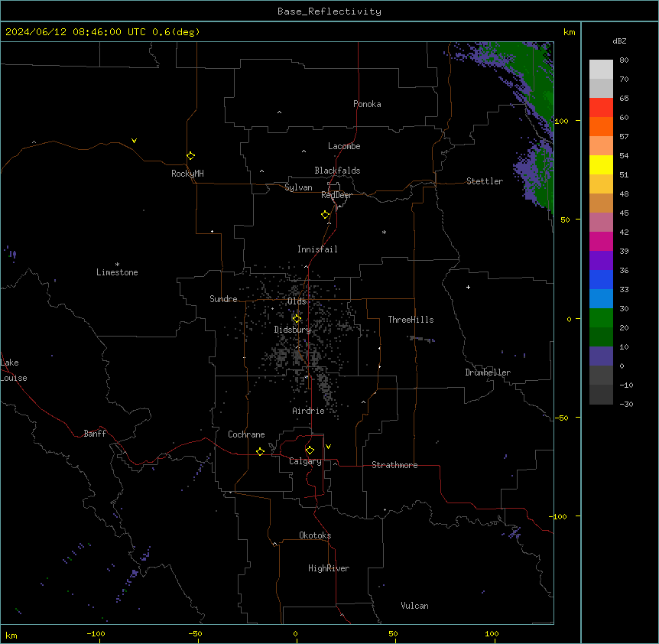Screen dimensions: 659x644
Task: Click the Airdrie town label
Action: [309, 411]
